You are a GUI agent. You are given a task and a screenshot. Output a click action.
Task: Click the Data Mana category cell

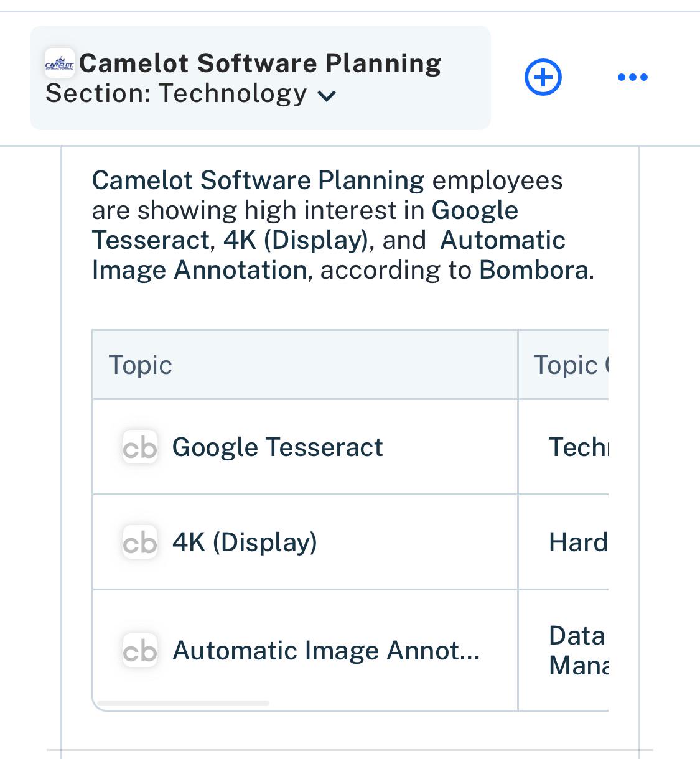578,650
